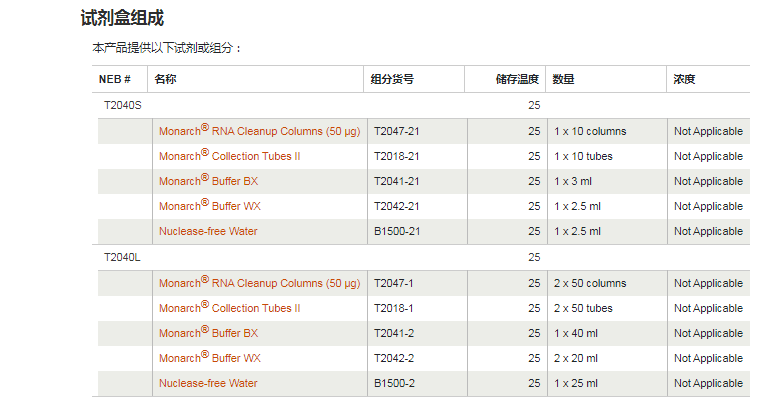Click the 储存温度 column header
773x404 pixels.
point(517,79)
